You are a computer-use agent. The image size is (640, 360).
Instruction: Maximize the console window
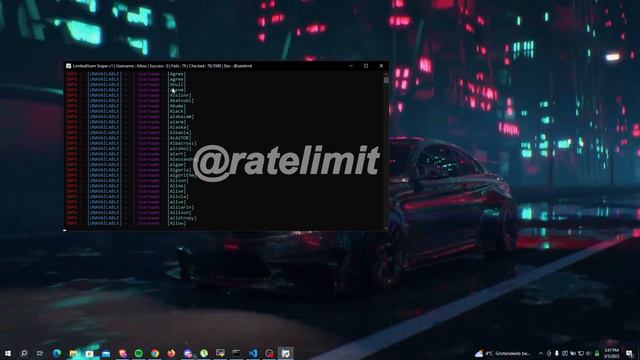366,66
